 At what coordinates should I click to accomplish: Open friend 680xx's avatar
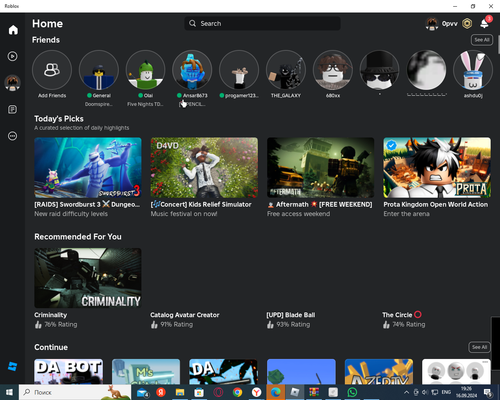click(x=333, y=70)
